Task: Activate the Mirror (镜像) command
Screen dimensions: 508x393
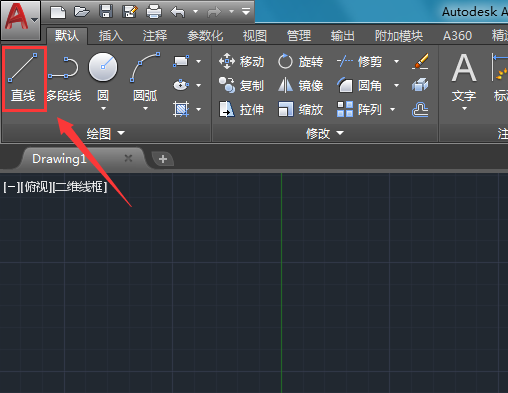Action: 301,86
